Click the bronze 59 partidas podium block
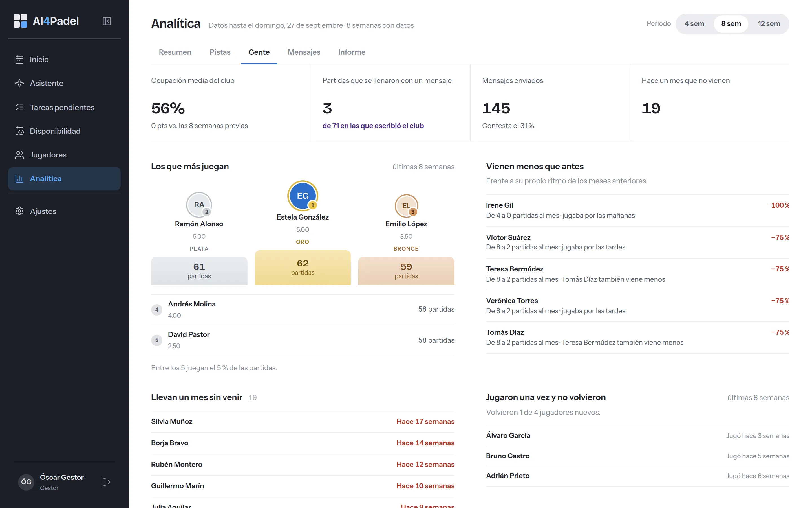The image size is (812, 508). (406, 271)
